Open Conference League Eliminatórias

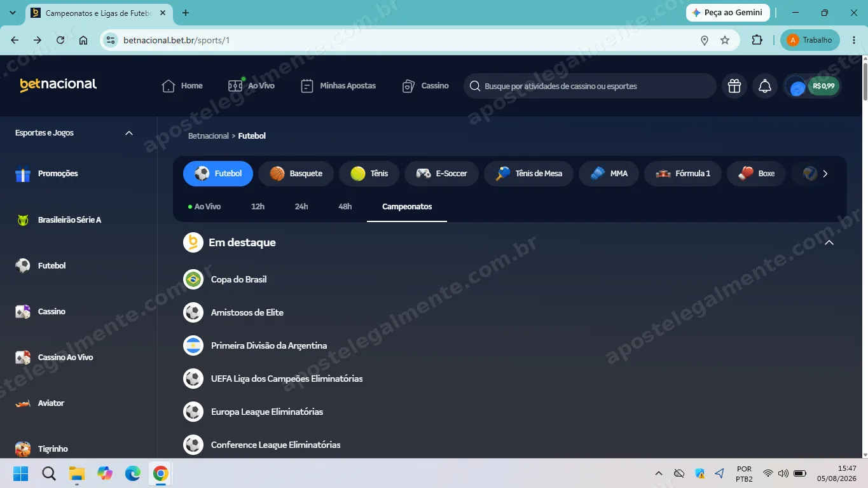pyautogui.click(x=262, y=445)
